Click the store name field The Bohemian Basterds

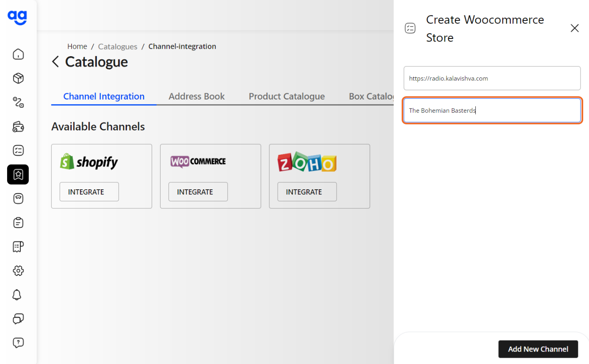[x=492, y=110]
